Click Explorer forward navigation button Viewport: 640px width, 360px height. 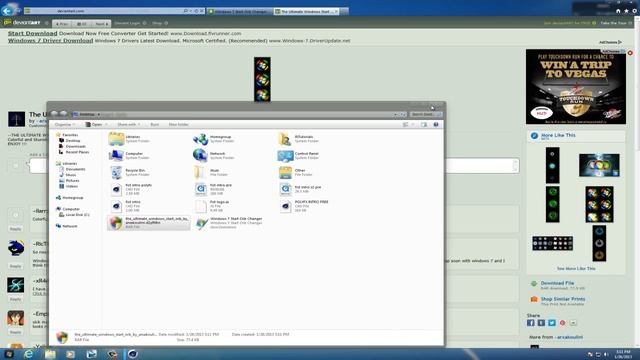63,114
